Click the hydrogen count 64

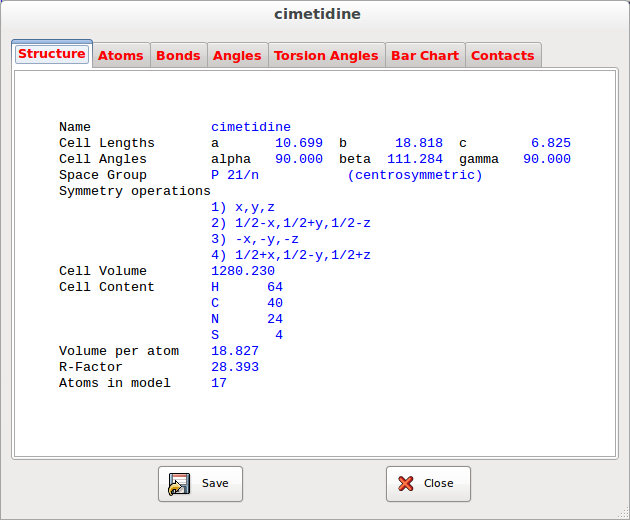[275, 287]
